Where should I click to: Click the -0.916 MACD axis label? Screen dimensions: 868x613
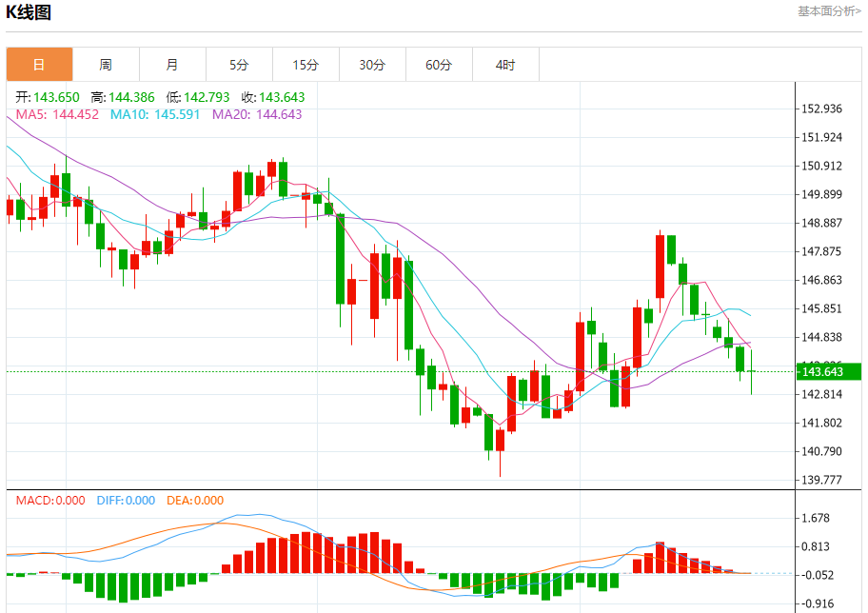(x=819, y=603)
